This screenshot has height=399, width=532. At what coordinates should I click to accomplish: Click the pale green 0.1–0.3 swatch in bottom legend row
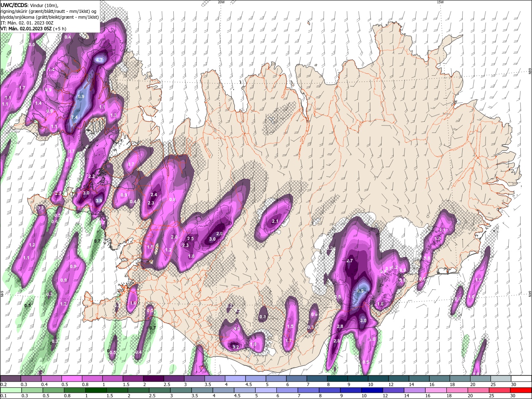tap(11, 390)
